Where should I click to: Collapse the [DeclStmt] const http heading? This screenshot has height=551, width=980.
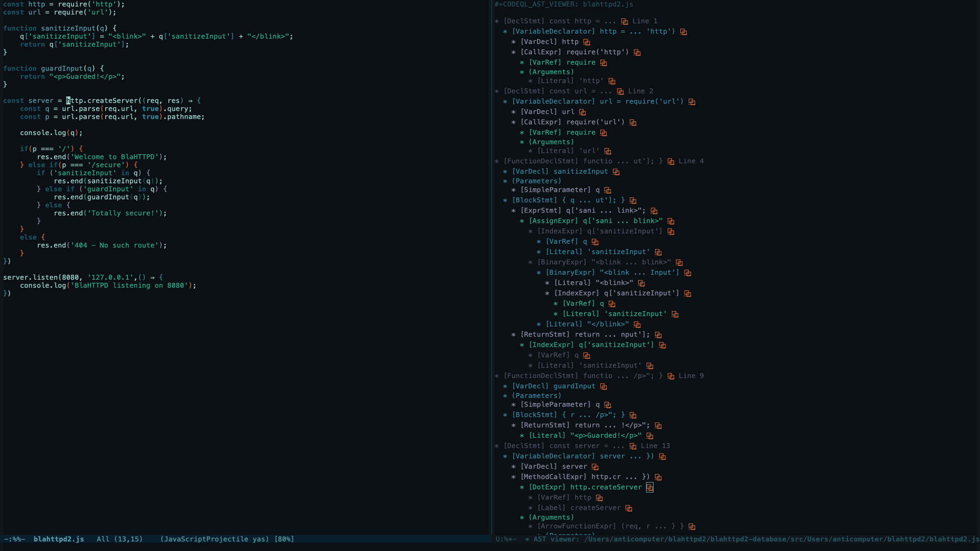click(x=497, y=21)
